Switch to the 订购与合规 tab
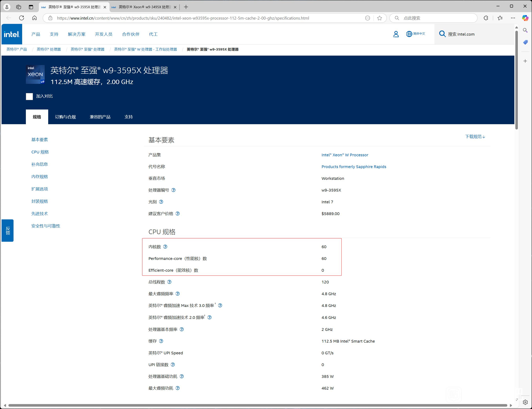 point(65,117)
